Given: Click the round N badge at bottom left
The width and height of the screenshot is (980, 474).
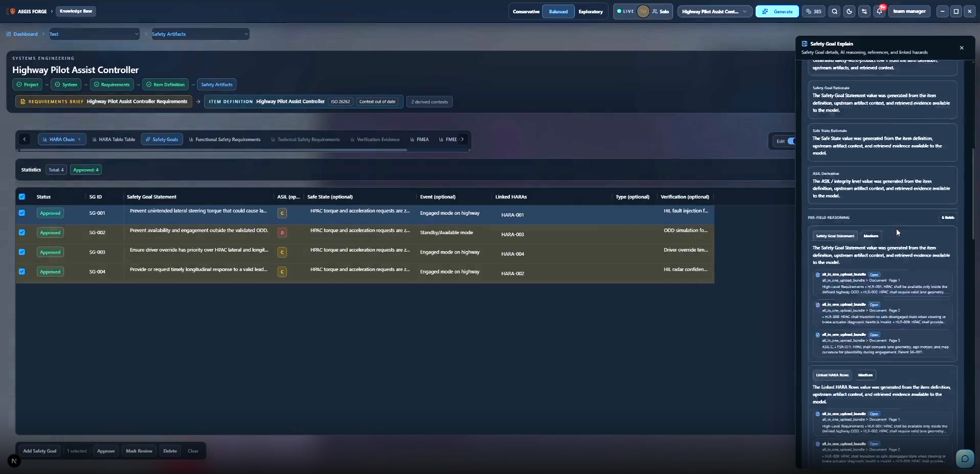Looking at the screenshot, I should click(x=14, y=461).
